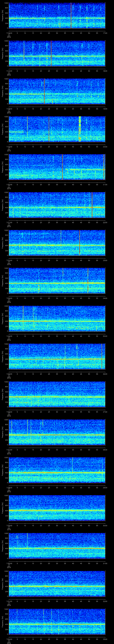Click the red vertical line in the 7:18:00 spectrogram

[44, 91]
